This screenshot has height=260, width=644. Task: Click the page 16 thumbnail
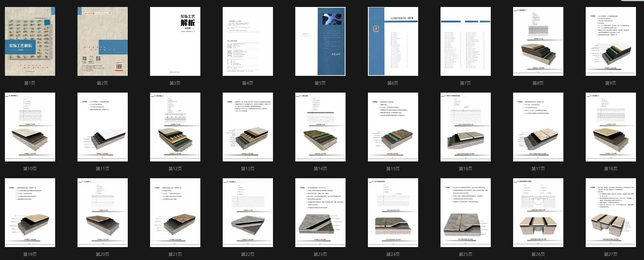[x=466, y=127]
